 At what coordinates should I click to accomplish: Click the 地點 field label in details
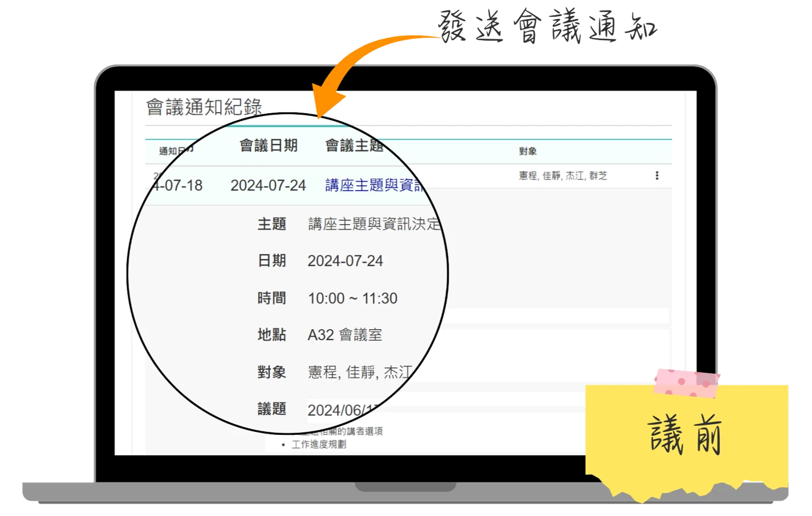[272, 335]
